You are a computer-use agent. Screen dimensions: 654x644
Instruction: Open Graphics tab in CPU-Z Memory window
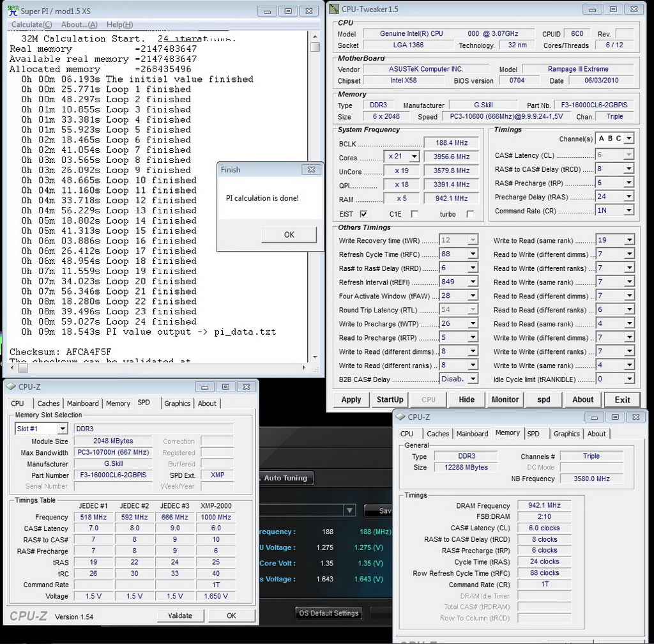pyautogui.click(x=567, y=434)
